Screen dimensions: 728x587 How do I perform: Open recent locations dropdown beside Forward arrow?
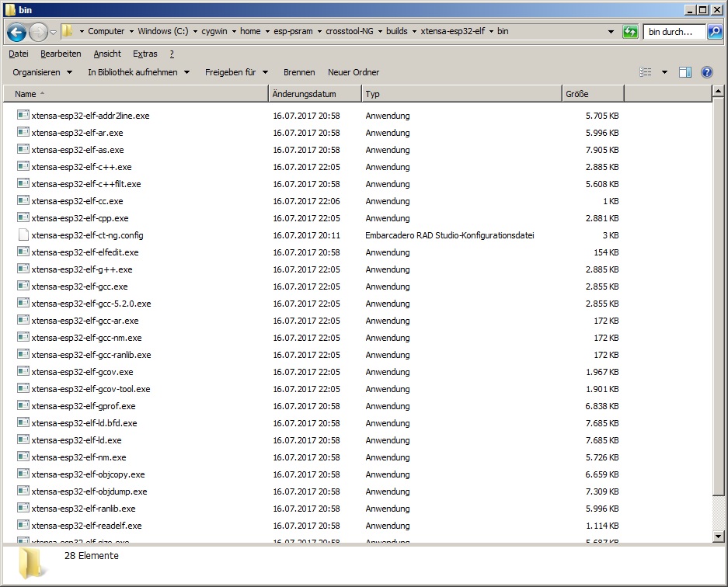53,32
